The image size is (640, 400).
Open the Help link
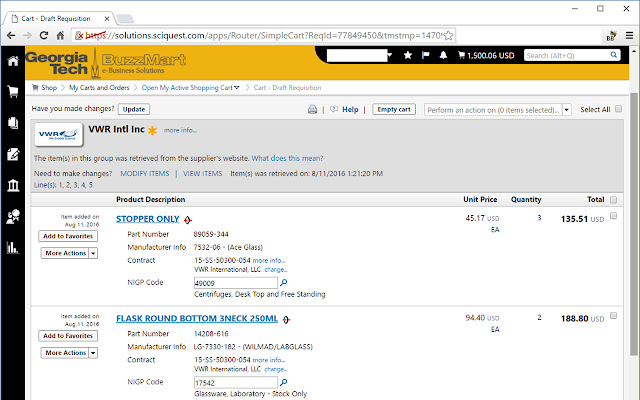point(350,109)
